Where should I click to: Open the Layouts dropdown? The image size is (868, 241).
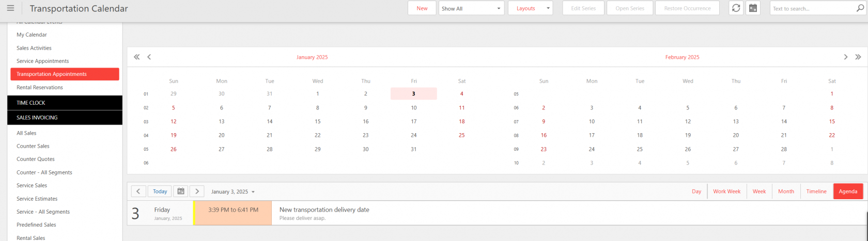coord(531,8)
